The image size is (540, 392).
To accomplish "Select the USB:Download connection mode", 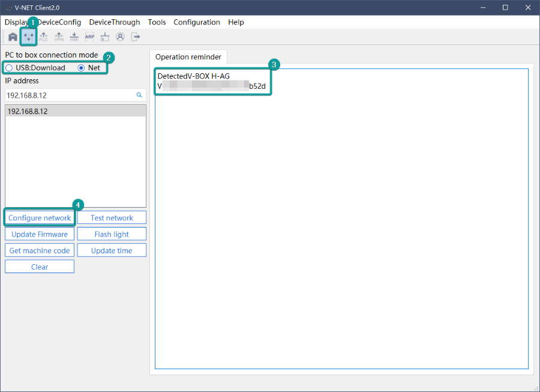I will click(x=35, y=68).
